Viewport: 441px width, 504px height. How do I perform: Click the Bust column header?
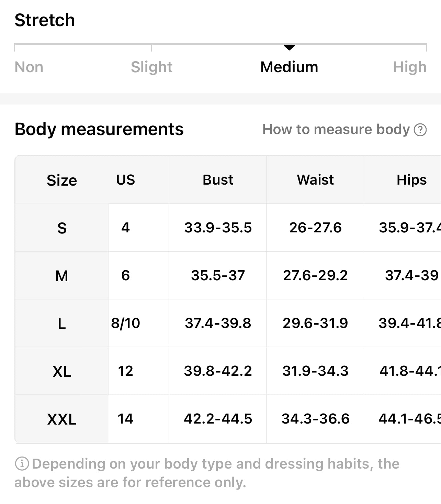[x=218, y=180]
